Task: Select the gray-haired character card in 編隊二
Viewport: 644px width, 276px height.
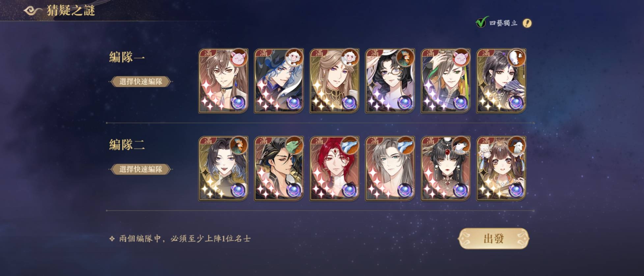Action: pyautogui.click(x=390, y=169)
